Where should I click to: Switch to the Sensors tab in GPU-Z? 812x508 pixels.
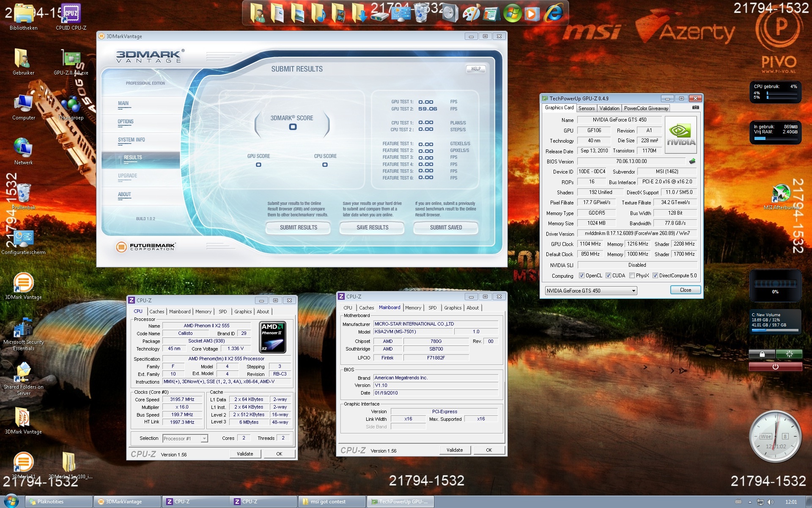(587, 108)
